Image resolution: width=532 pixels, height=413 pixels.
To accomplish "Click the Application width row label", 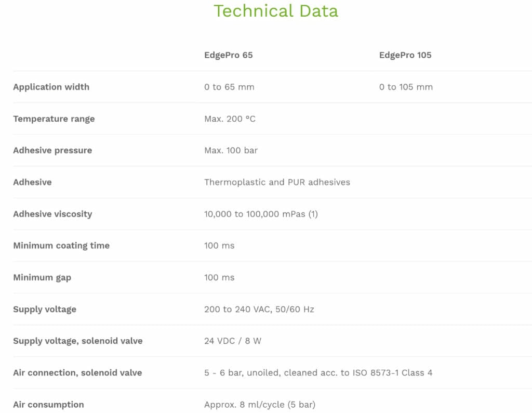I will (51, 87).
